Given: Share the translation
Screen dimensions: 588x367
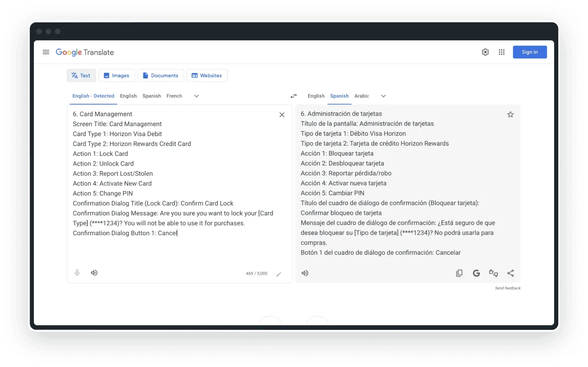Looking at the screenshot, I should pyautogui.click(x=510, y=273).
